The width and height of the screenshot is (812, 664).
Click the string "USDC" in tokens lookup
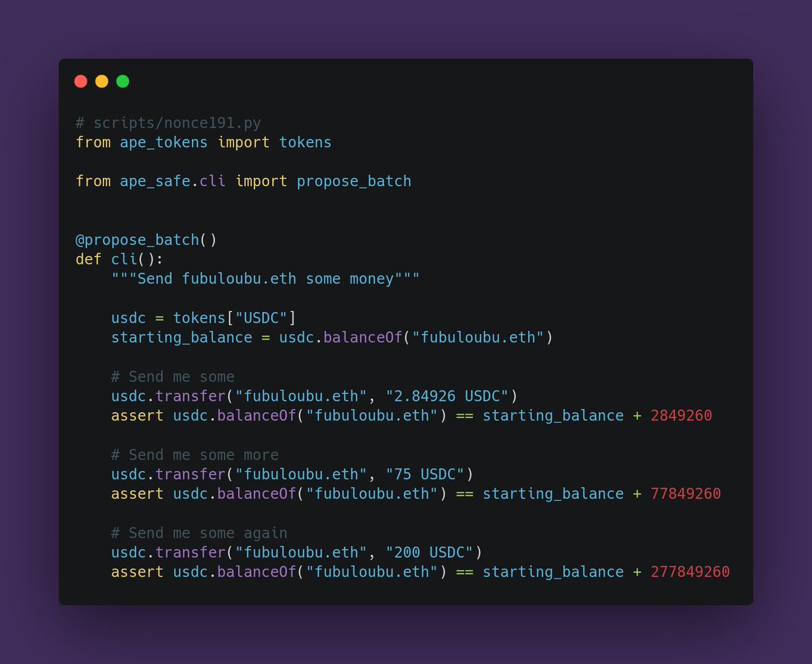pos(261,318)
